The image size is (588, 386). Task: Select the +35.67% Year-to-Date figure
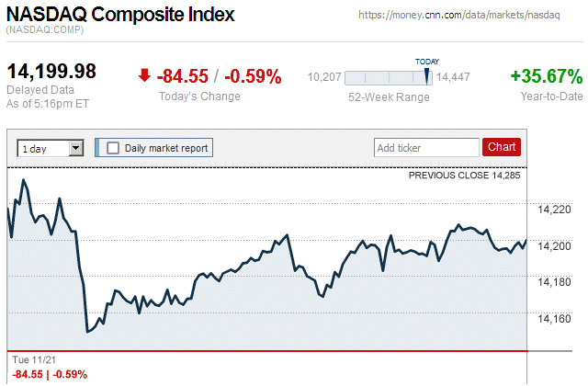(x=546, y=76)
